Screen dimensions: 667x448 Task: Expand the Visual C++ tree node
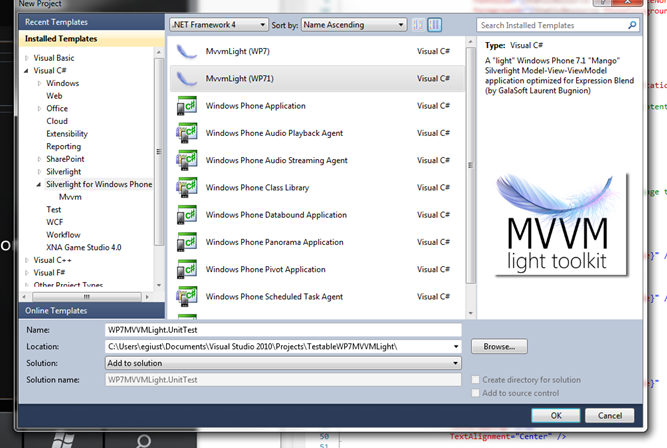[x=27, y=260]
